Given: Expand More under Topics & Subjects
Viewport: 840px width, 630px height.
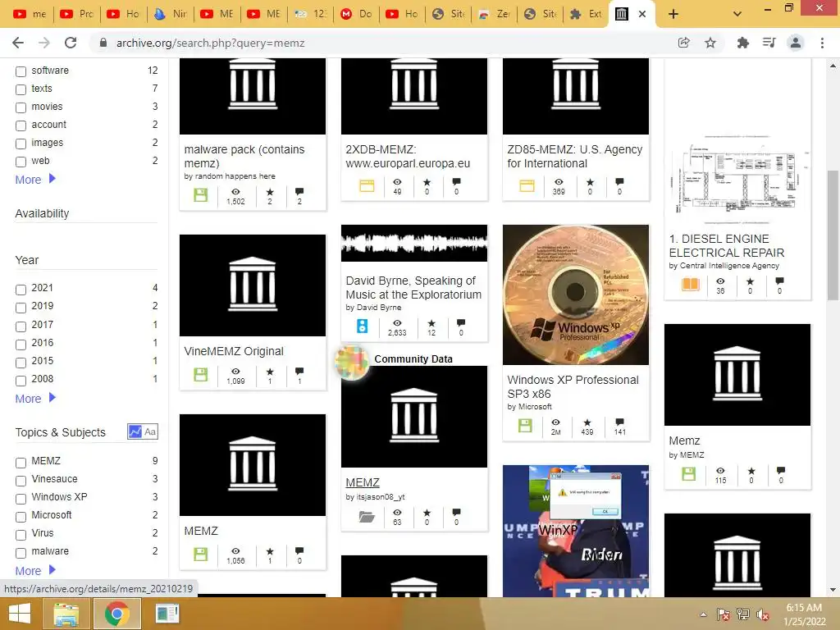Looking at the screenshot, I should (35, 571).
